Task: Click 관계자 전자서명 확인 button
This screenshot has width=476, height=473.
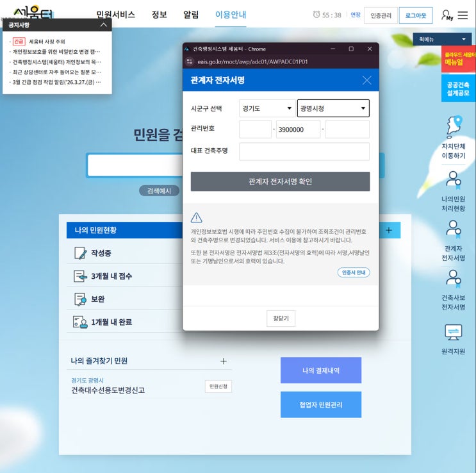Action: (280, 181)
